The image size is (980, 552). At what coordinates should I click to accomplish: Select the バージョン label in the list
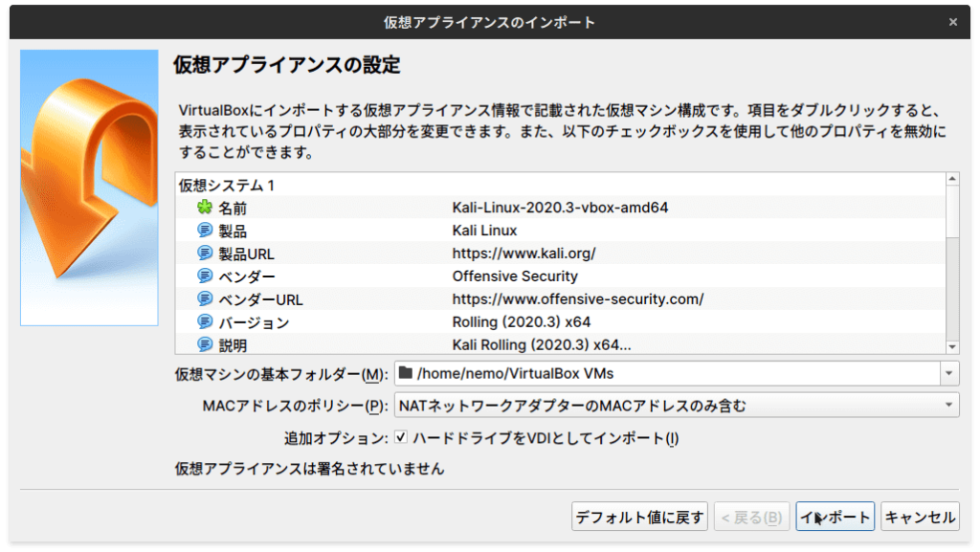(254, 322)
